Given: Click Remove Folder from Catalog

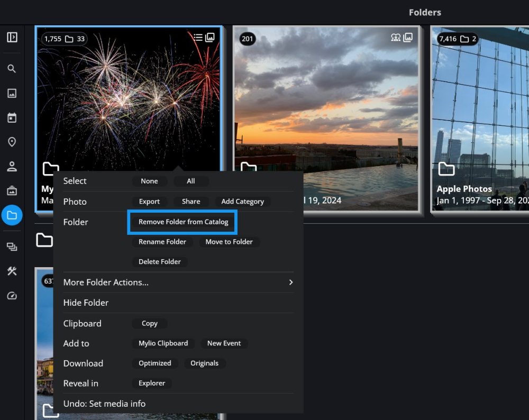Looking at the screenshot, I should pyautogui.click(x=183, y=222).
